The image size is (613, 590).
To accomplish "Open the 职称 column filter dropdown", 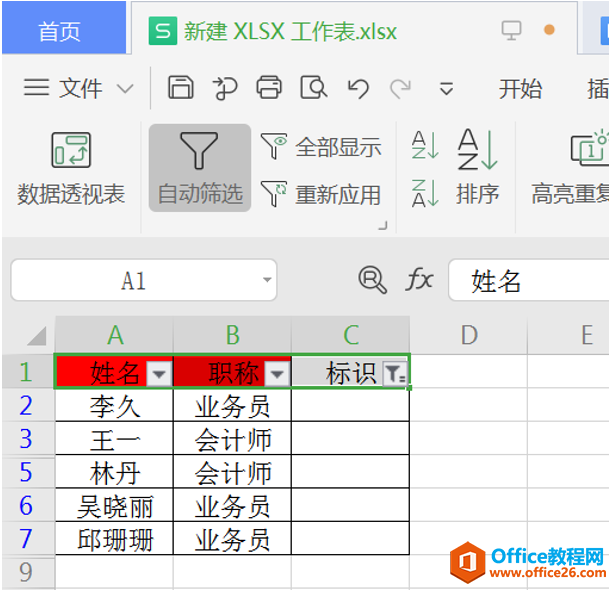I will [x=277, y=375].
